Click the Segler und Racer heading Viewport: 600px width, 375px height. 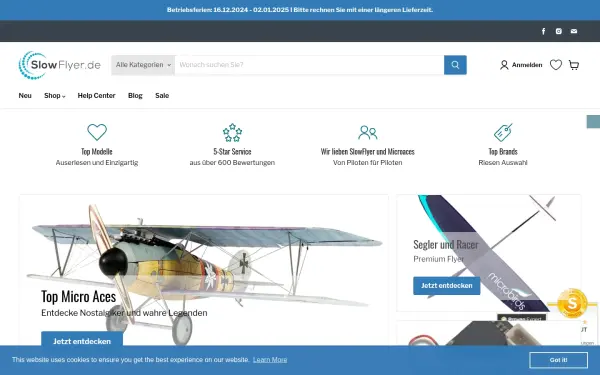[446, 244]
